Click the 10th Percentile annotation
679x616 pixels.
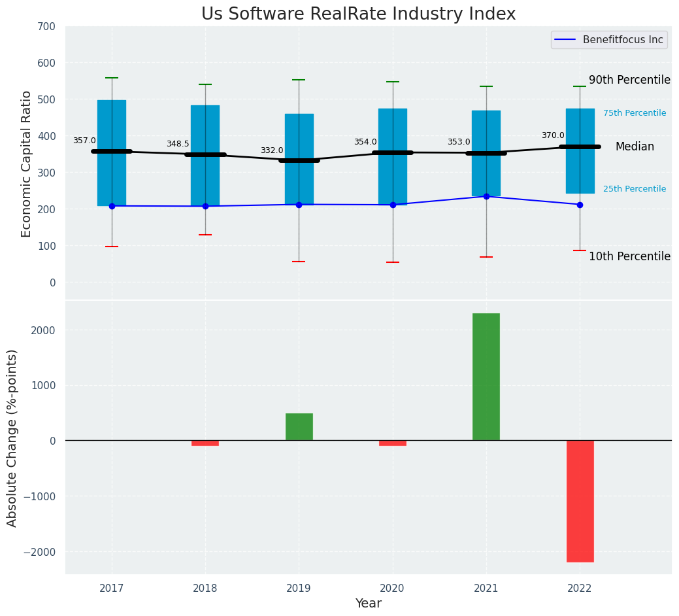coord(629,256)
